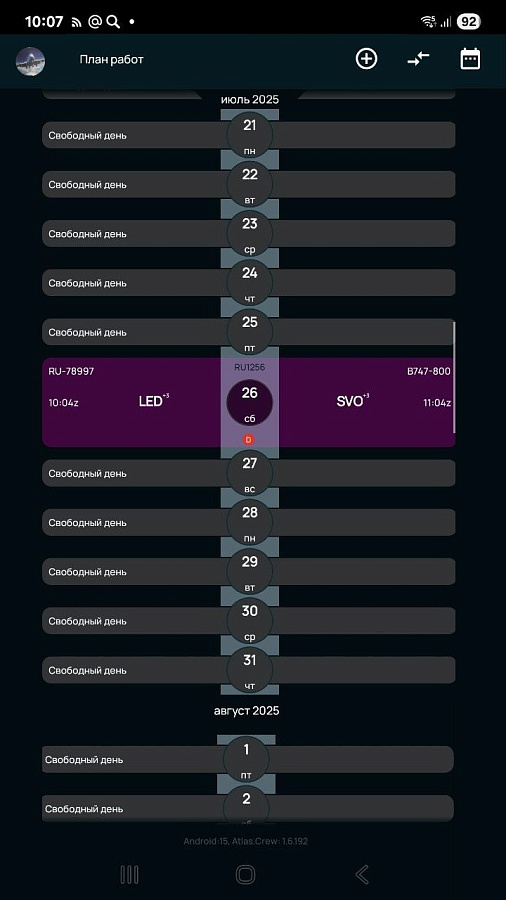The image size is (506, 900).
Task: Tap the План работ title
Action: tap(111, 60)
